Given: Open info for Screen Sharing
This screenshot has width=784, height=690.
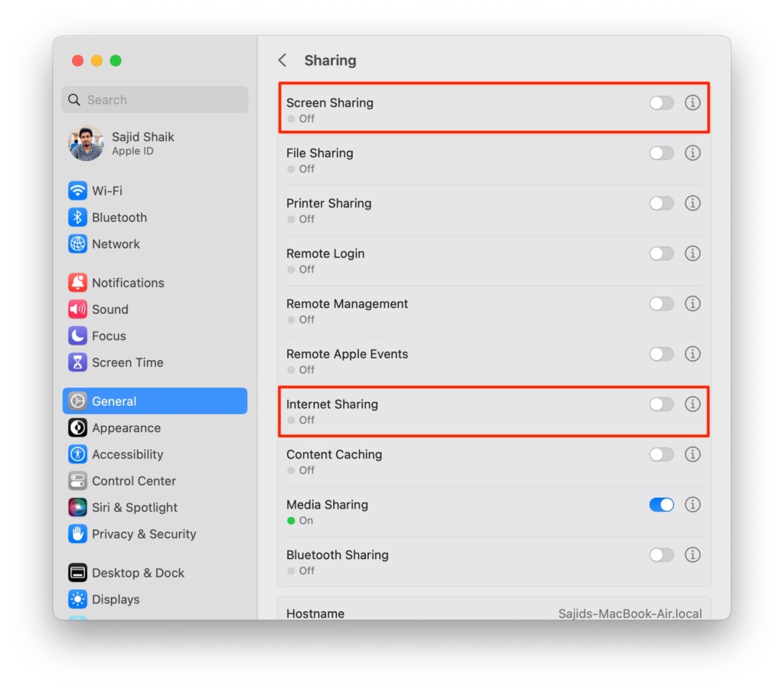Looking at the screenshot, I should click(x=692, y=103).
